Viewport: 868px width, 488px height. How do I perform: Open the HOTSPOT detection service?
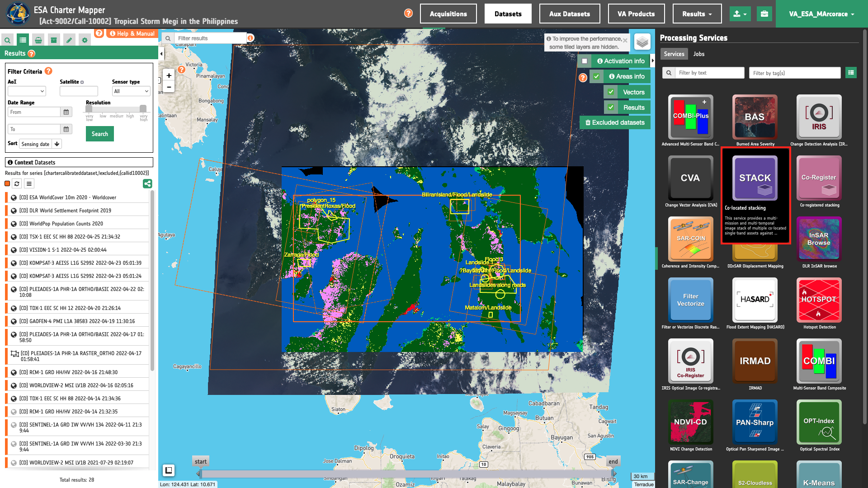[x=819, y=300]
